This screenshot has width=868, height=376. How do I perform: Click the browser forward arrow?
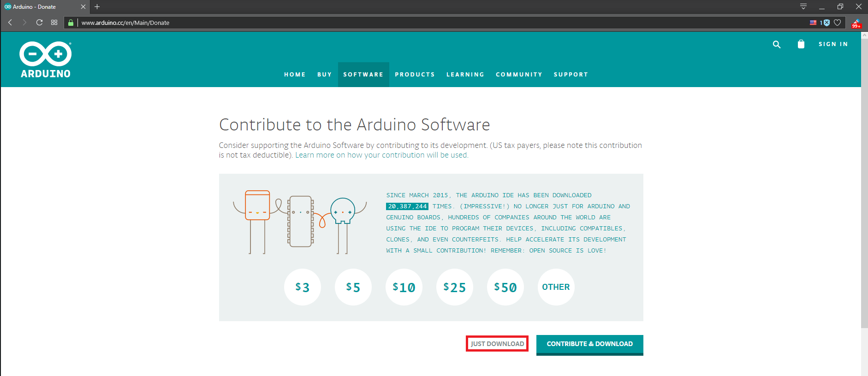click(x=24, y=23)
